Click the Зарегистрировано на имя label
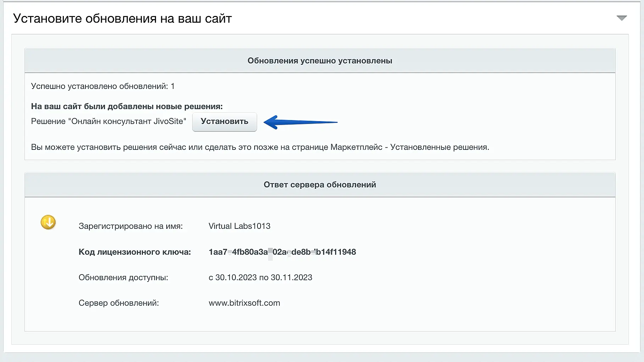Screen dimensions: 644x362 [x=131, y=226]
